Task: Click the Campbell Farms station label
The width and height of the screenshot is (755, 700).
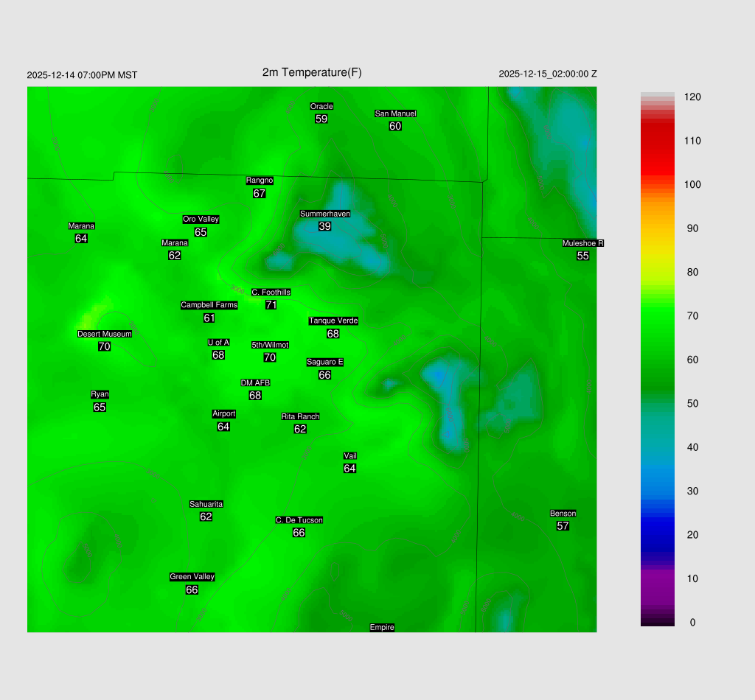Action: [x=209, y=305]
